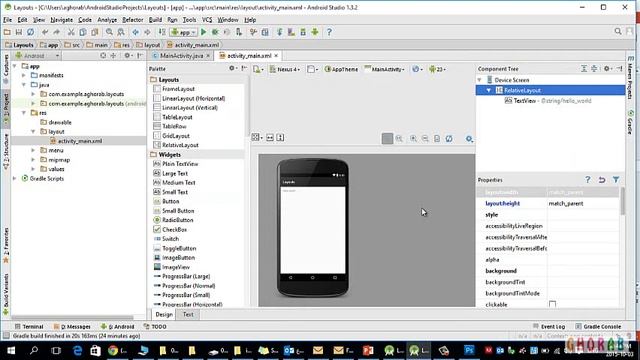Open the Terminal tool window

(x=29, y=327)
